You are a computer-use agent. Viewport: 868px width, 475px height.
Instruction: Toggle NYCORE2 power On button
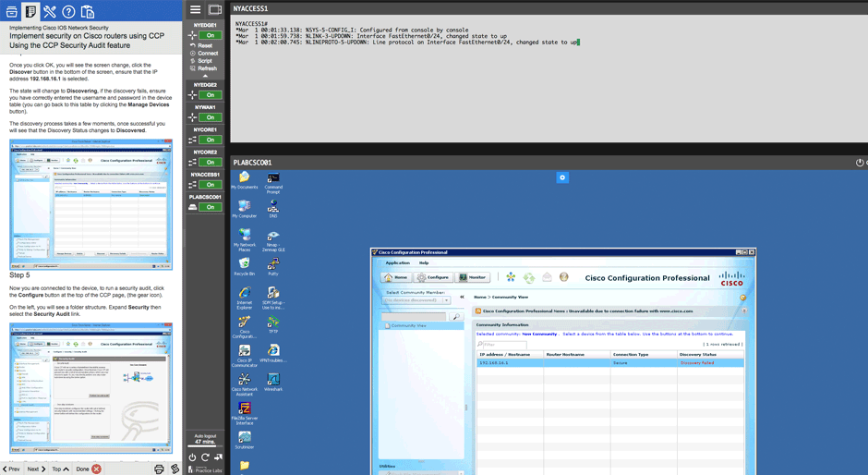(x=211, y=163)
